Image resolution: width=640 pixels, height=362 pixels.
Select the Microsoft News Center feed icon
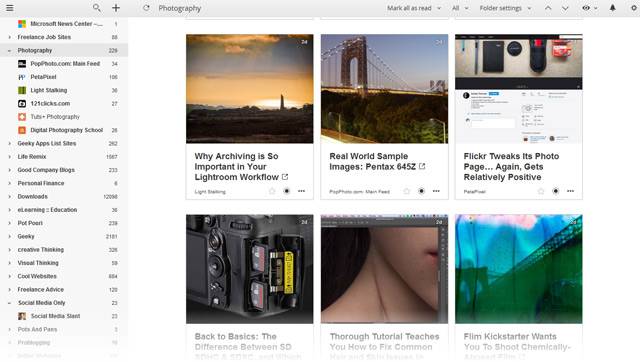(x=22, y=24)
